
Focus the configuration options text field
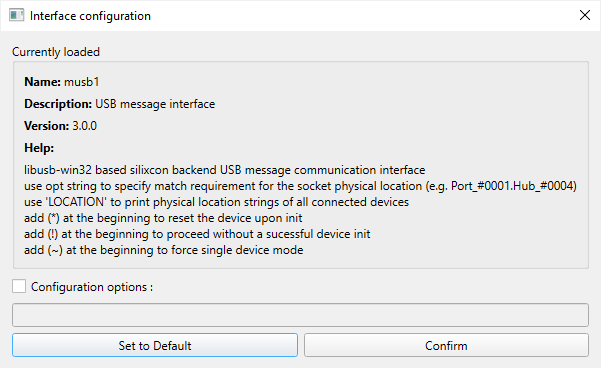[x=300, y=315]
